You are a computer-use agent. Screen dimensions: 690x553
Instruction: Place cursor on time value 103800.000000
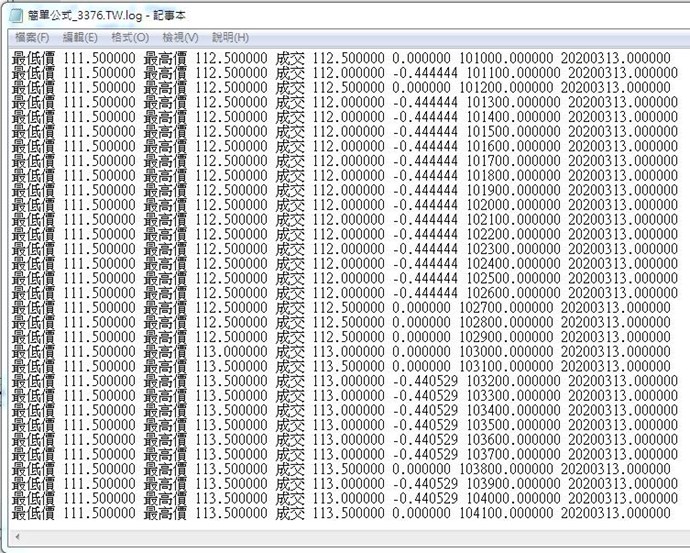(x=505, y=468)
